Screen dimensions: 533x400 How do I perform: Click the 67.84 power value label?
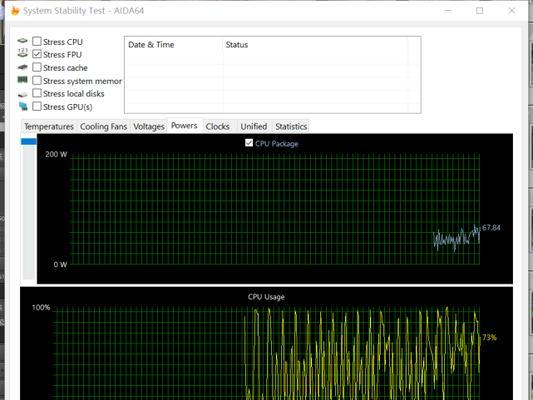(491, 227)
